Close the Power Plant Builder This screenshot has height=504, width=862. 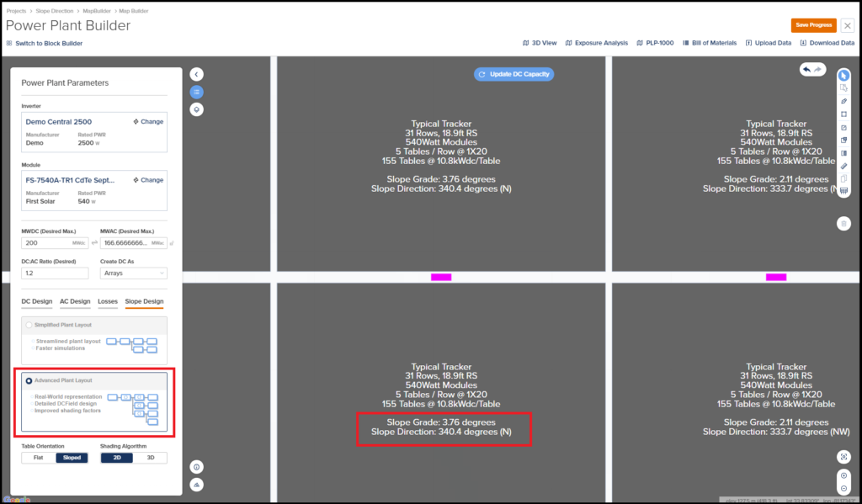[847, 25]
